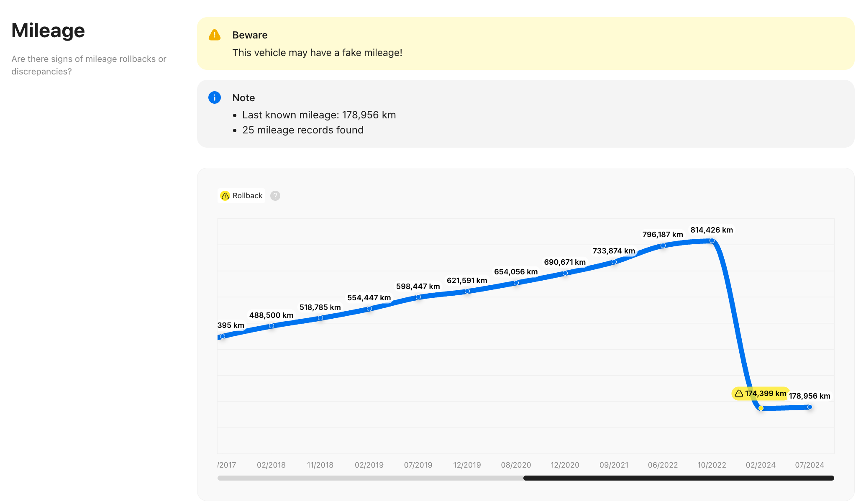
Task: Click the 488,500 km data point
Action: pyautogui.click(x=271, y=326)
